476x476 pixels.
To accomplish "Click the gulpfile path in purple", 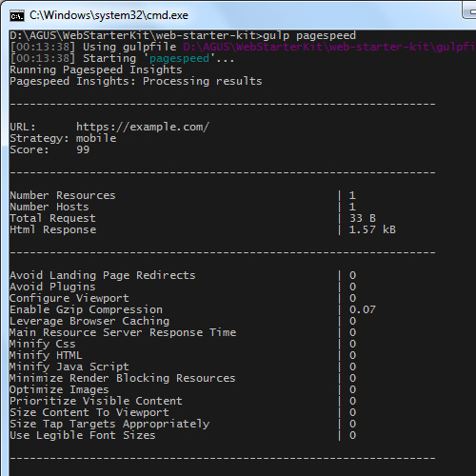I will point(329,47).
